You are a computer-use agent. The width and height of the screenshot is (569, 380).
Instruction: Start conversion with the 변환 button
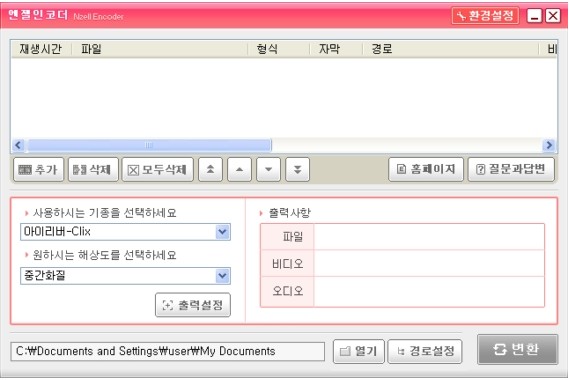coord(517,350)
